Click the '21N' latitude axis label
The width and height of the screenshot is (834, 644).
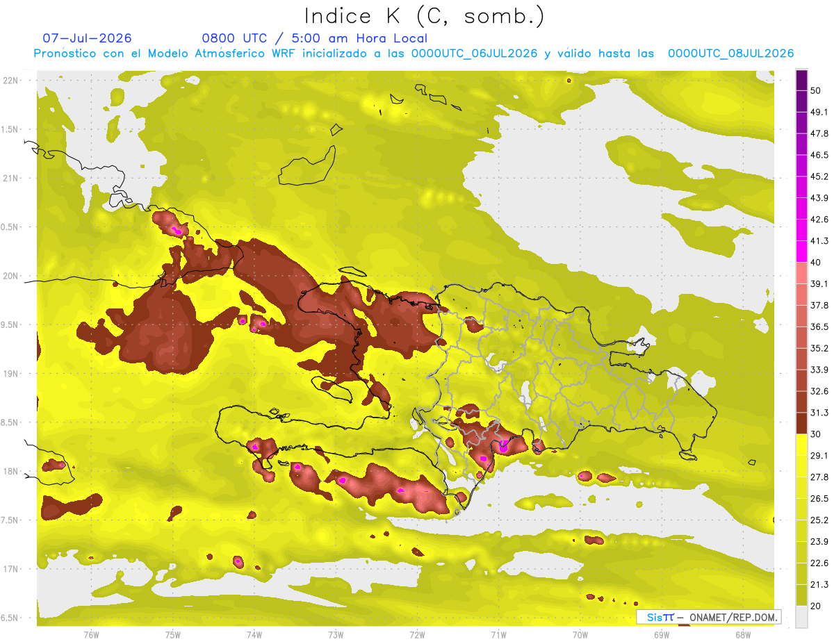coord(11,179)
